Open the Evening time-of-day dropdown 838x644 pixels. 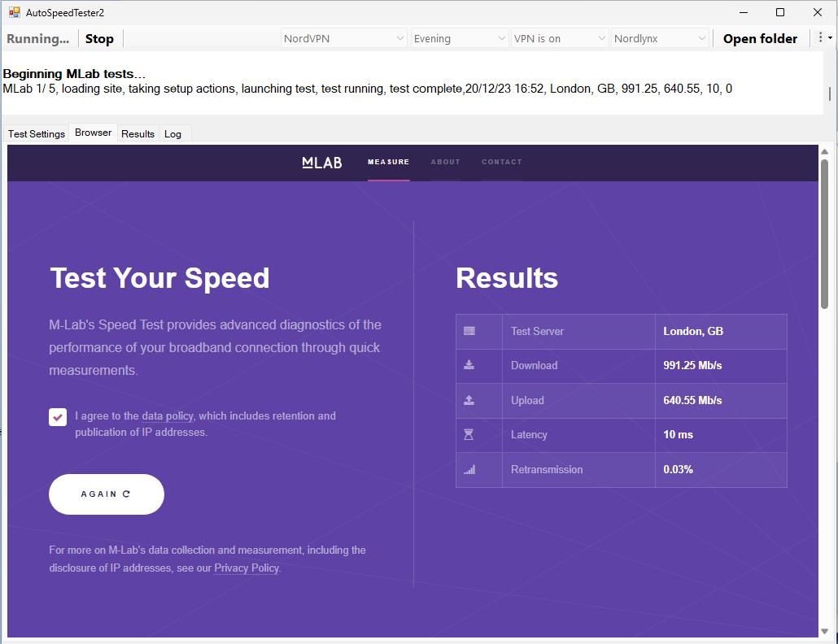(x=459, y=38)
